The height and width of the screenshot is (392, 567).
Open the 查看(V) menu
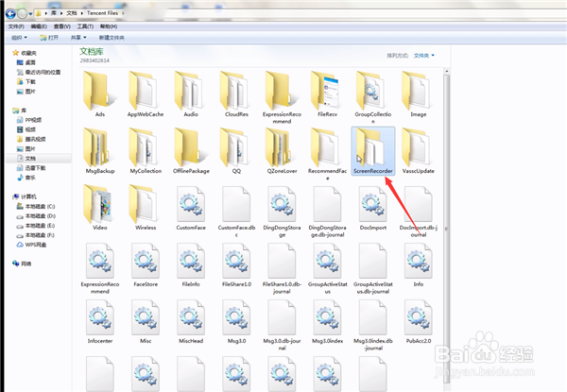point(61,26)
